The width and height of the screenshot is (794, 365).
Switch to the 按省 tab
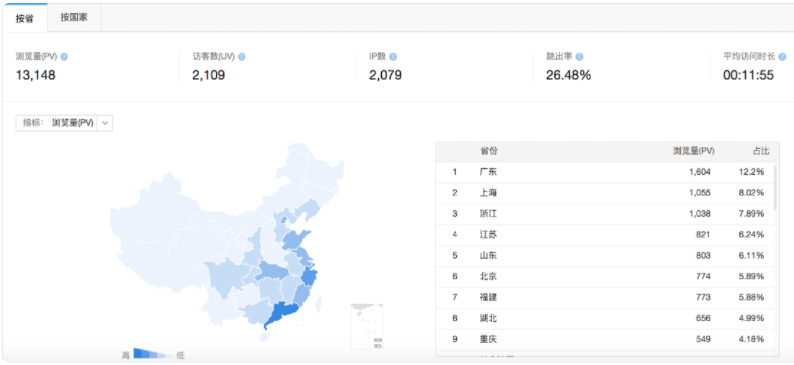(x=24, y=18)
